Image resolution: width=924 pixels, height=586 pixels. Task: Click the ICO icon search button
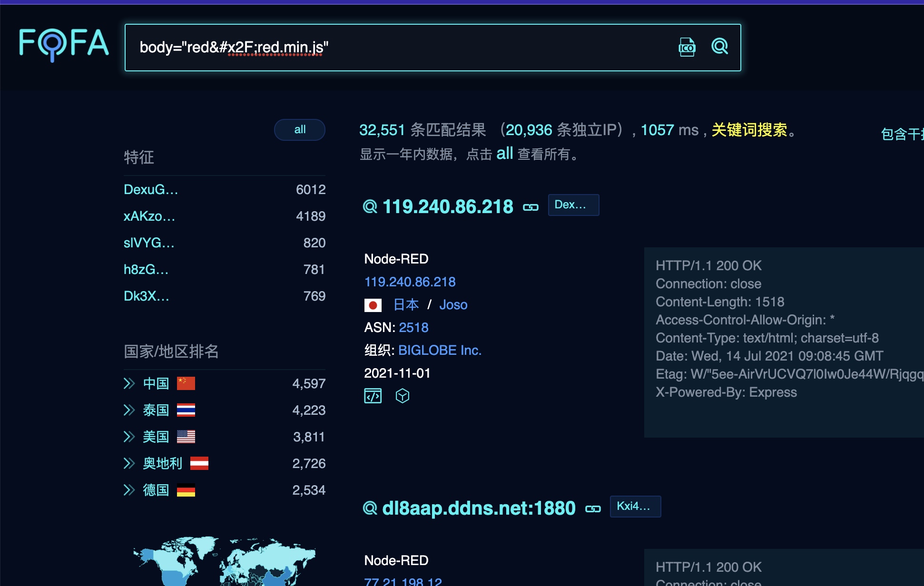(x=687, y=47)
